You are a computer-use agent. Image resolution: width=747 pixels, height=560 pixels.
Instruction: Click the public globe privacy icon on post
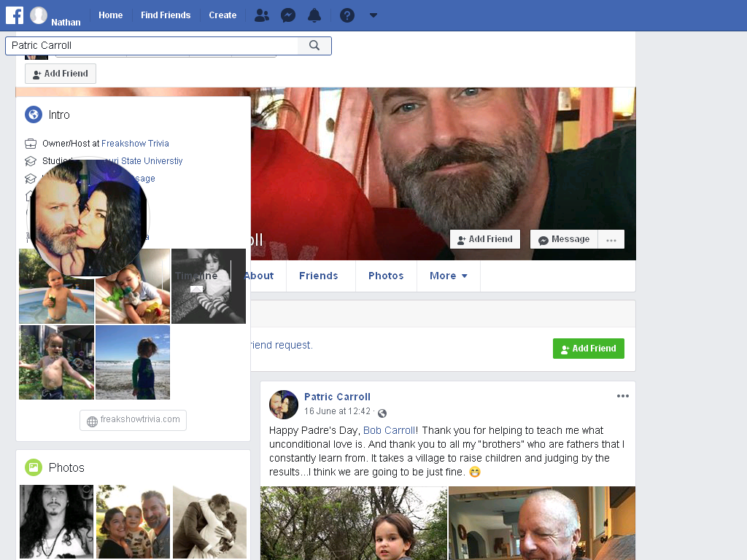pyautogui.click(x=382, y=413)
